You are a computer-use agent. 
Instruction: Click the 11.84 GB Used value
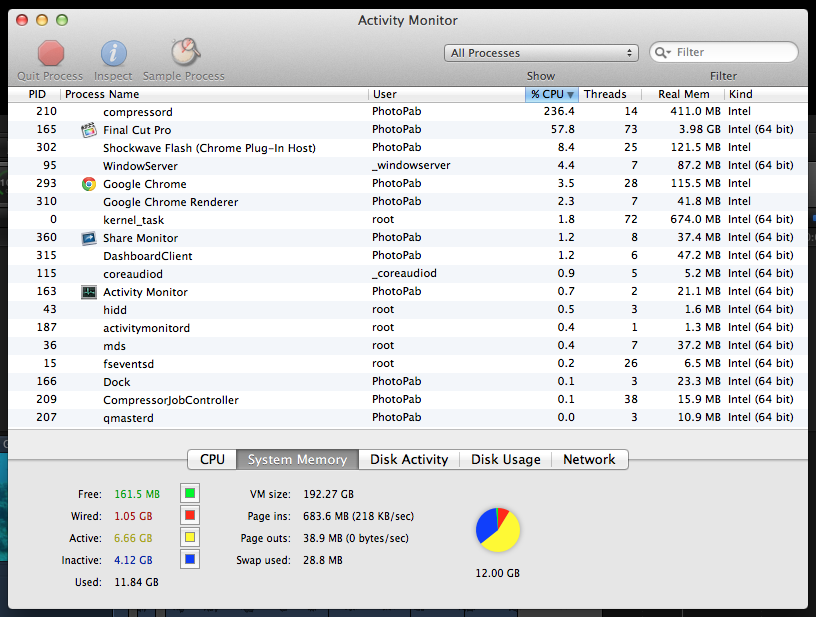136,582
